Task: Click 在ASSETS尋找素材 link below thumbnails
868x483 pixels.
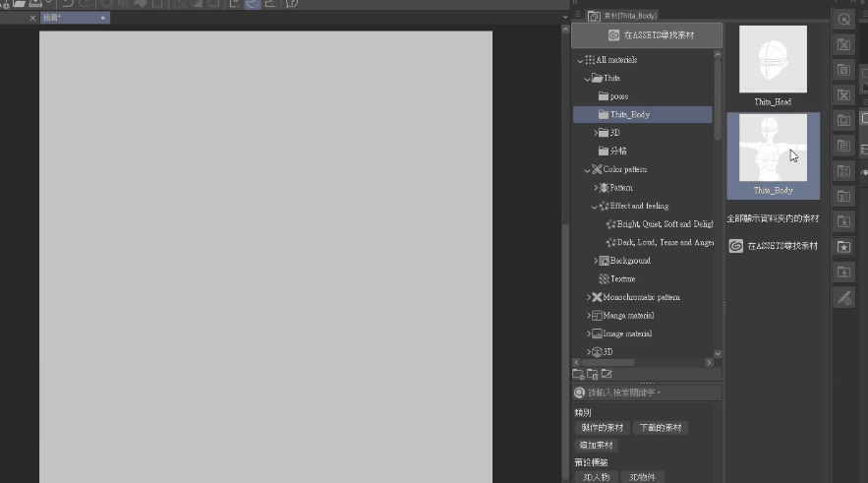Action: coord(782,246)
